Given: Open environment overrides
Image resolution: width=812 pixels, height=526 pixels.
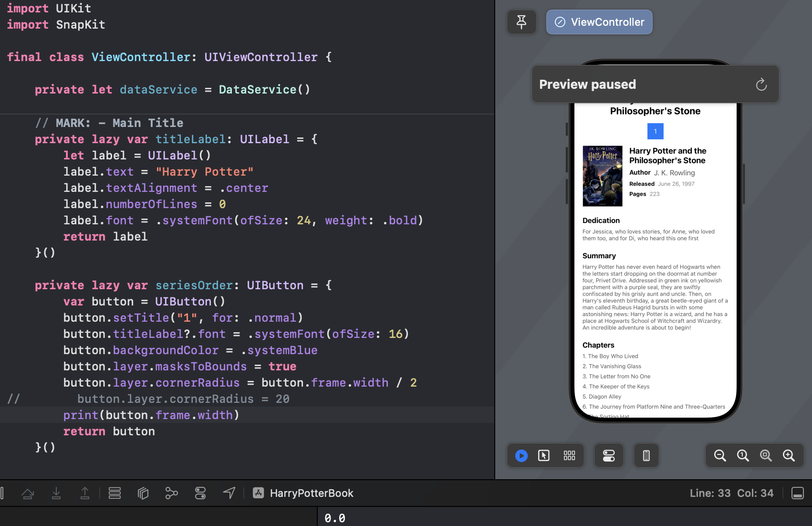Looking at the screenshot, I should click(x=200, y=493).
